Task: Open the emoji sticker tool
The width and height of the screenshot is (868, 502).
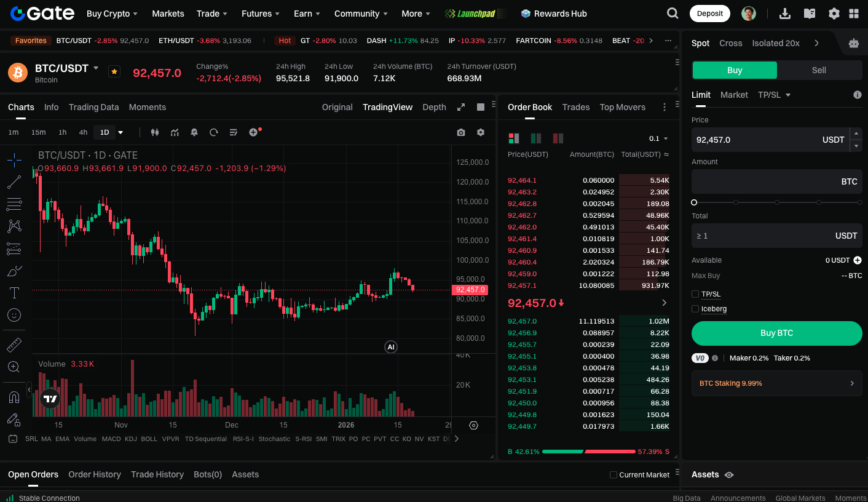Action: point(14,315)
